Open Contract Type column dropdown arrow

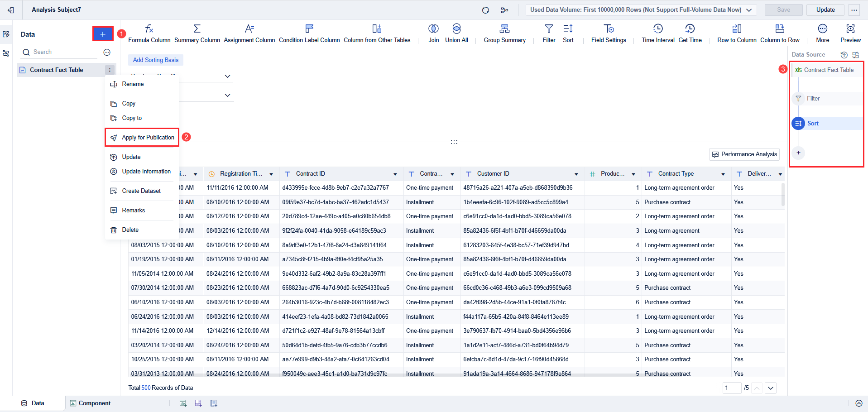(x=723, y=174)
